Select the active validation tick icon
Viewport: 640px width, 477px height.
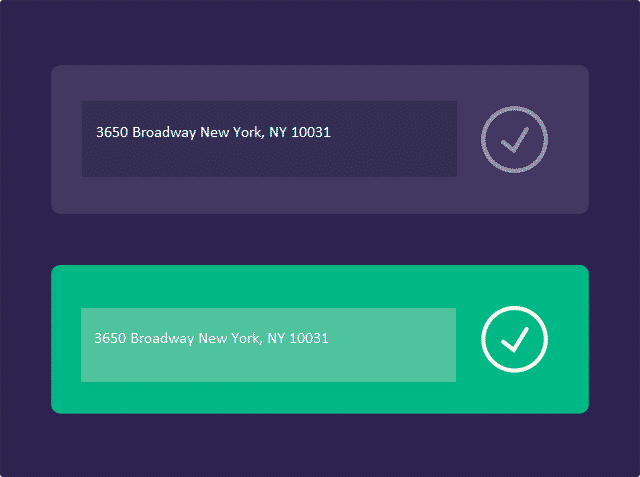(x=514, y=339)
